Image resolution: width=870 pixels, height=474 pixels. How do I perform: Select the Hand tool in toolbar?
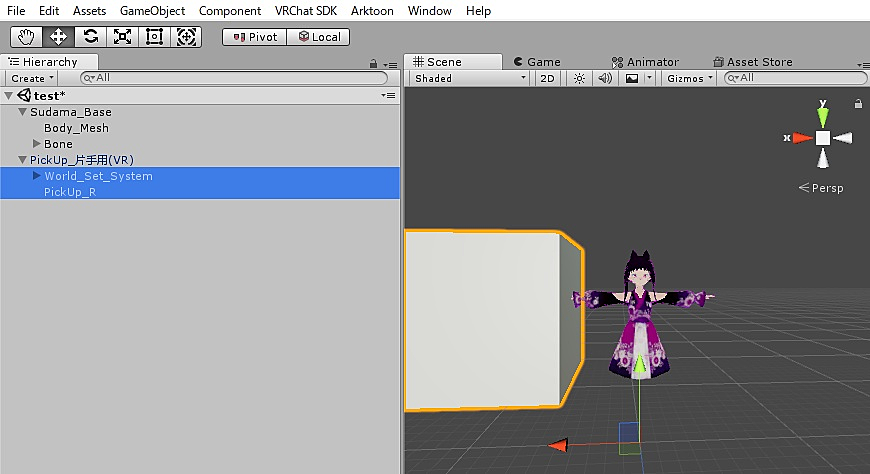coord(26,37)
